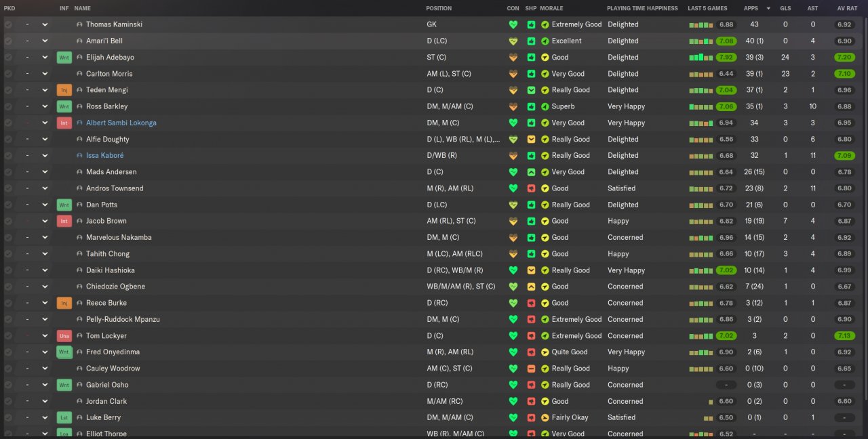Open position dropdown chevron for Thomas Kaminski

45,24
